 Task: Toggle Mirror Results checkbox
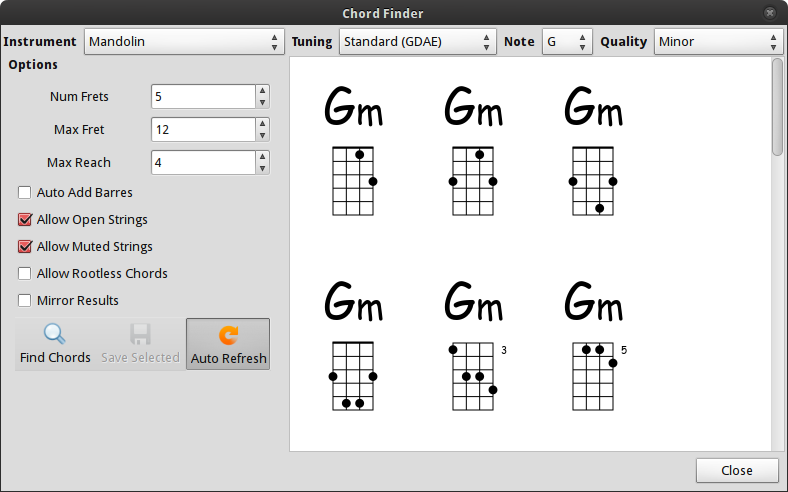click(25, 300)
